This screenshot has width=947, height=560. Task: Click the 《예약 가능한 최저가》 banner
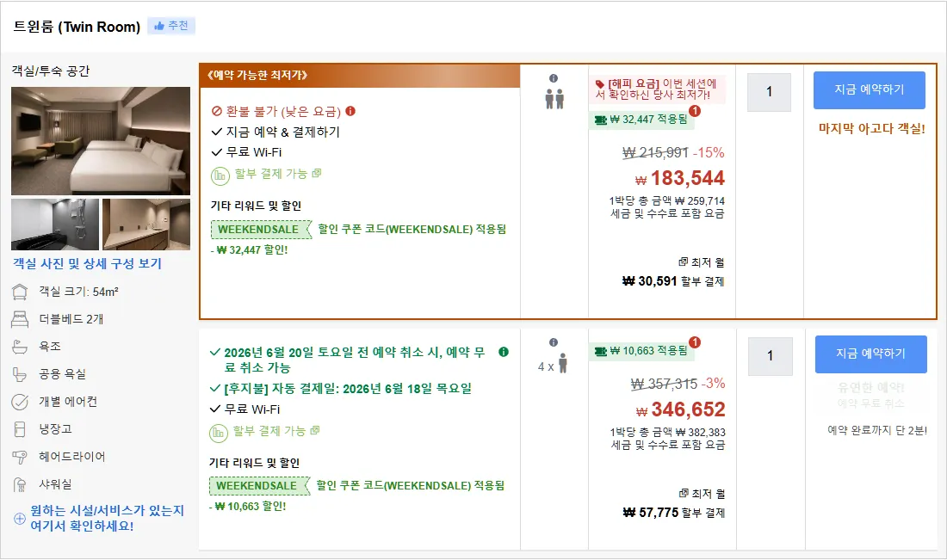[359, 76]
